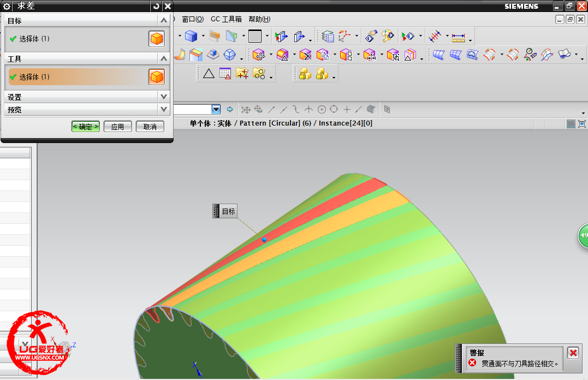
Task: Click the folder with red points icon
Action: coord(242,74)
